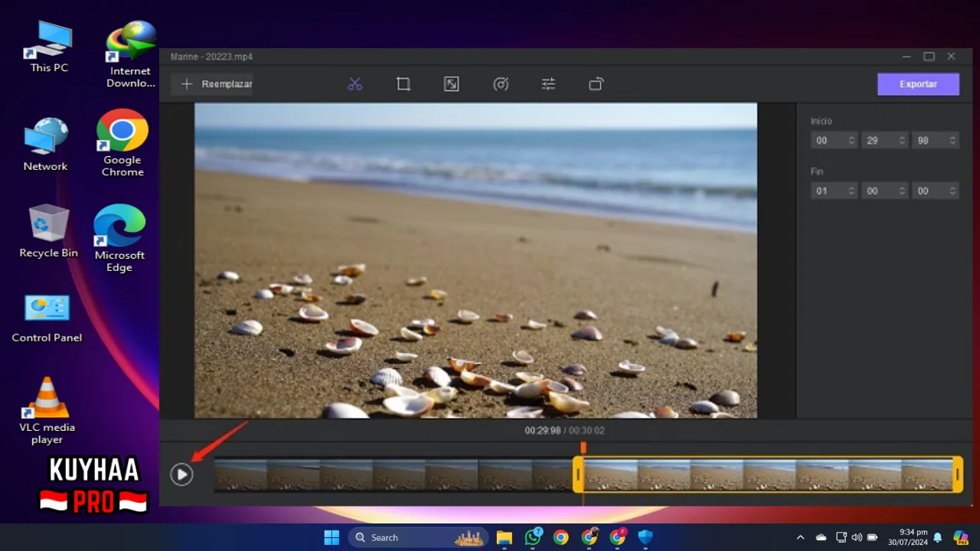The width and height of the screenshot is (980, 551).
Task: Open the battery status tray icon
Action: [872, 537]
